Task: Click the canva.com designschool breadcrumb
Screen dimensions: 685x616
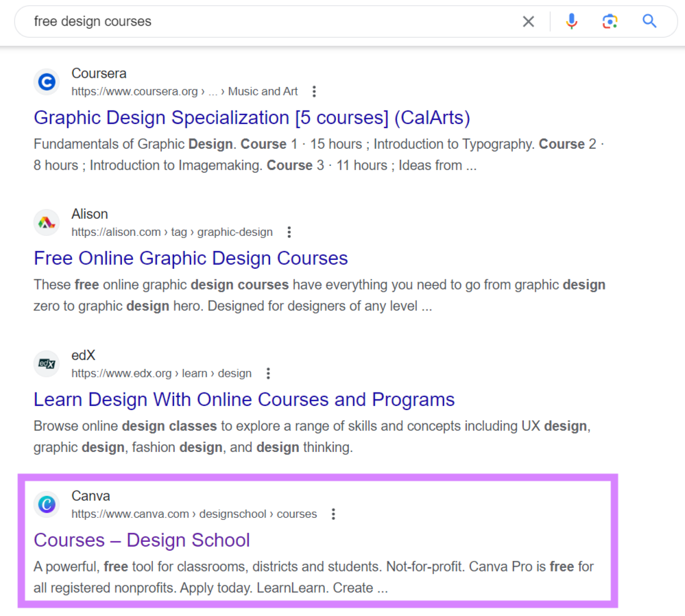Action: [193, 513]
